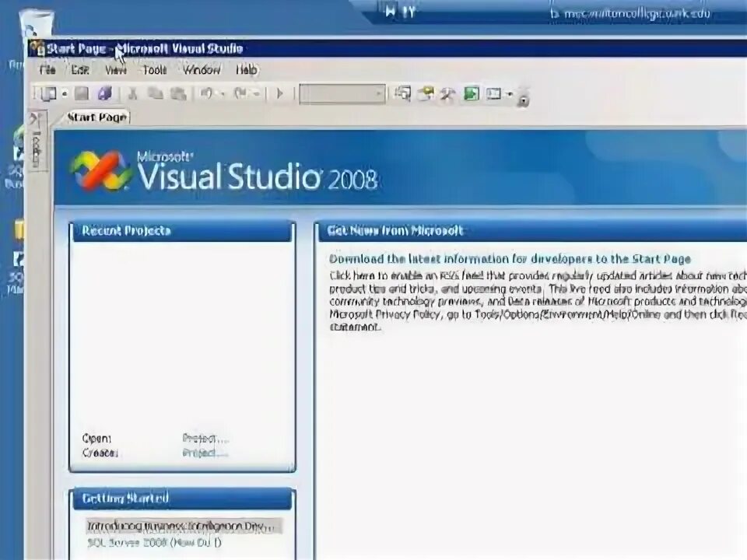Click the Cut scissors icon
This screenshot has width=747, height=560.
(132, 94)
